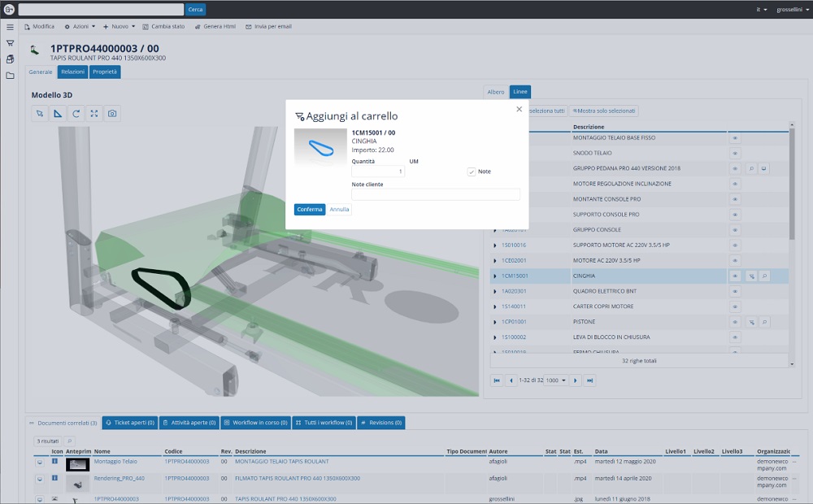
Task: Toggle visibility of SNODO TELAIO
Action: pos(735,154)
